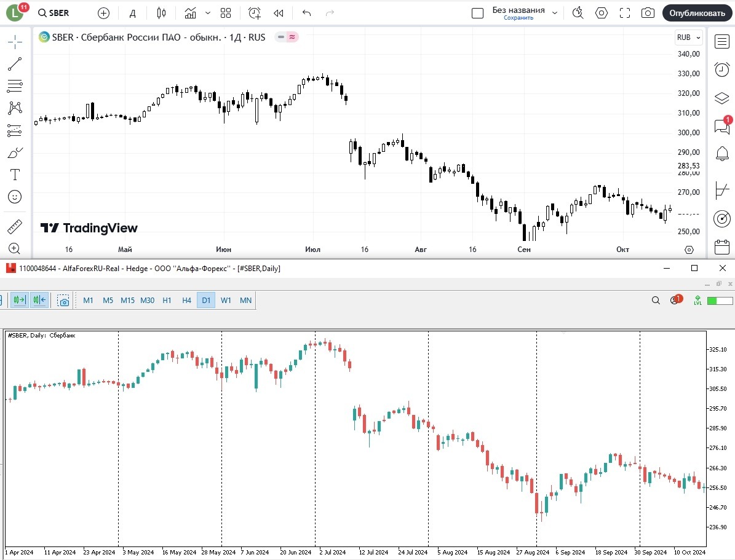Open the indicators menu in TradingView
The width and height of the screenshot is (735, 560).
(x=190, y=13)
